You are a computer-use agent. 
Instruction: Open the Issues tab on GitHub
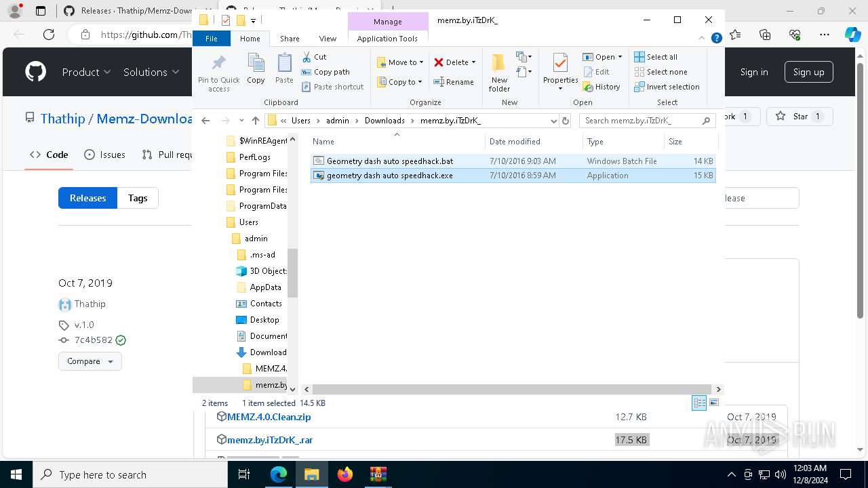click(x=104, y=155)
